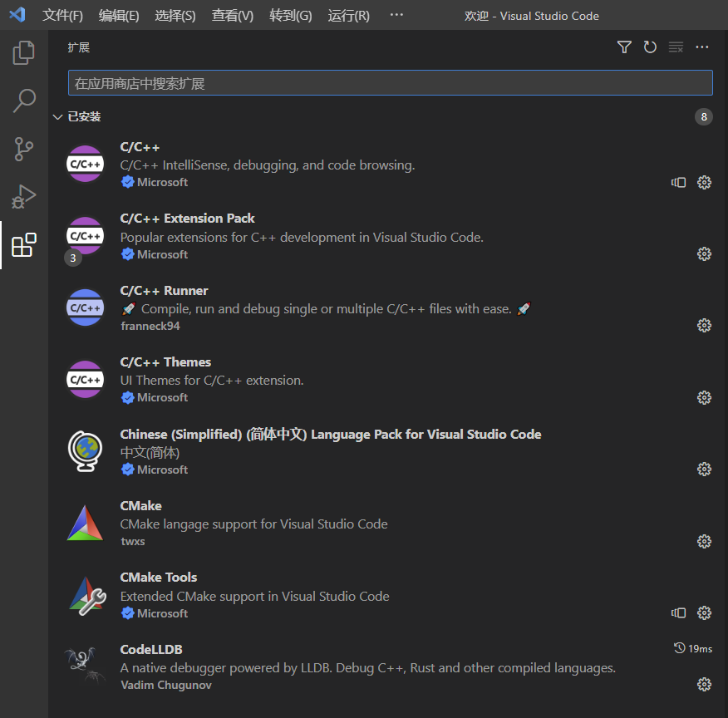728x718 pixels.
Task: Open the 文件(F) menu
Action: click(x=62, y=16)
